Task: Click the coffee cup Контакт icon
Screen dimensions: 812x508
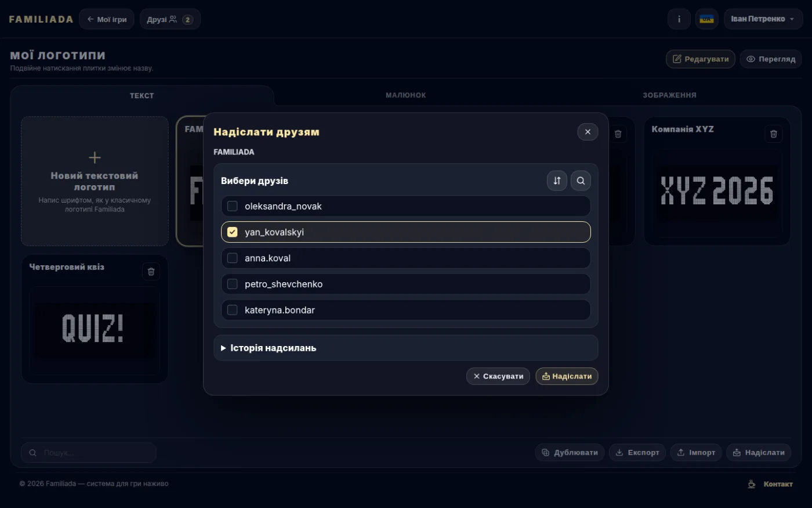Action: point(751,484)
